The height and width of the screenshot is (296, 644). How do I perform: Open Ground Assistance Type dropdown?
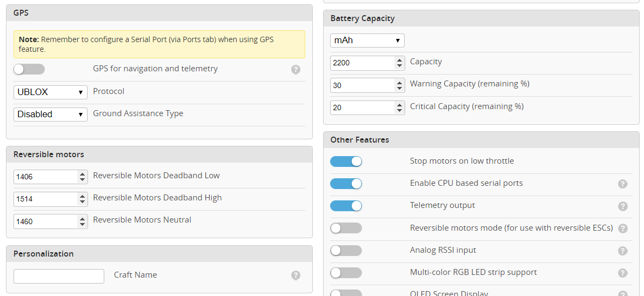tap(50, 115)
